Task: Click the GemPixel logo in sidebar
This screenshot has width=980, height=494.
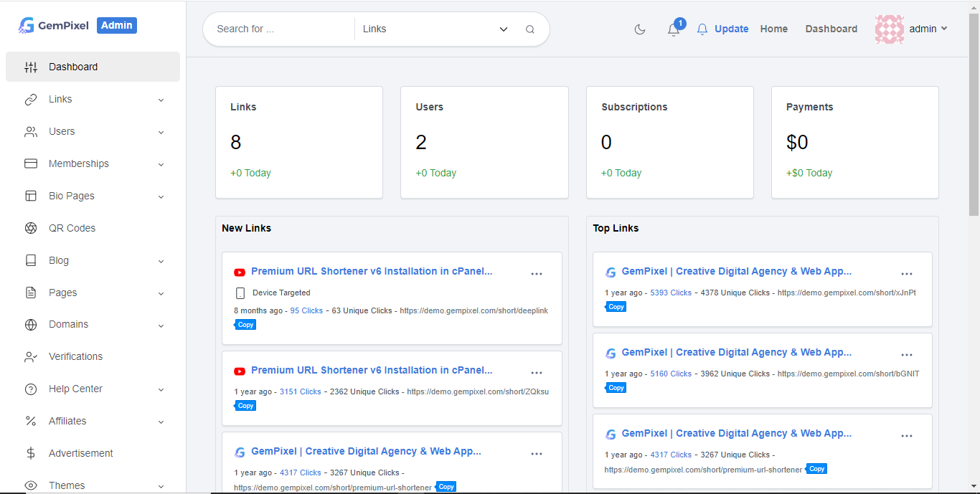Action: click(x=54, y=26)
